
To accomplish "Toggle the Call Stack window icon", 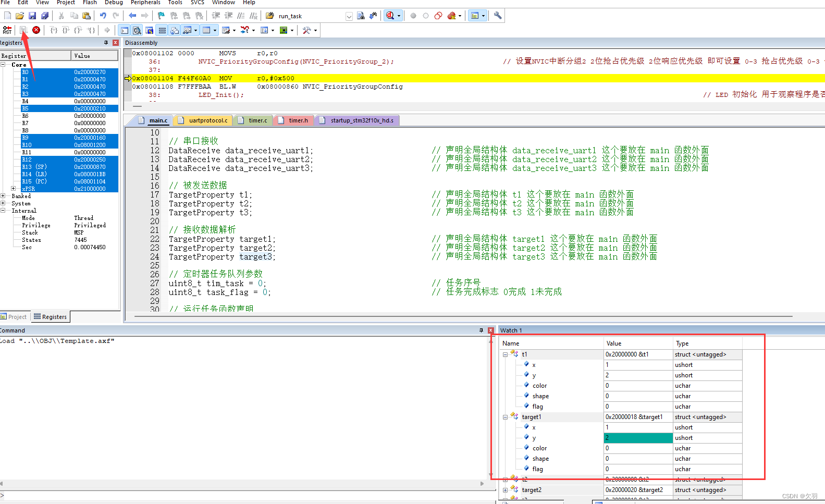I will [x=175, y=30].
